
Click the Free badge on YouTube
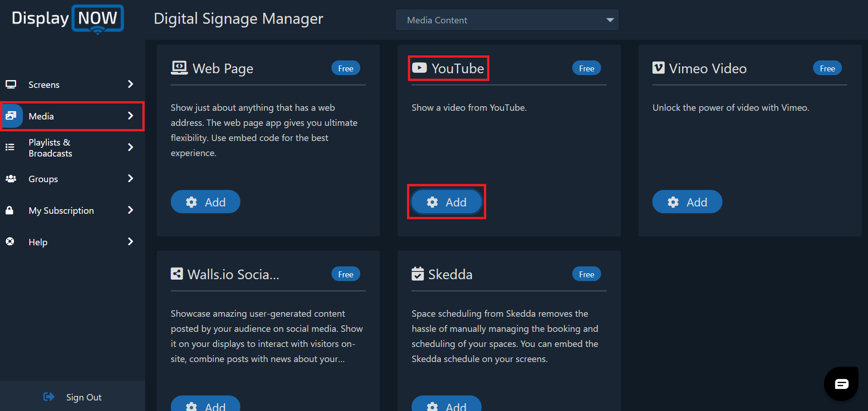pos(586,68)
